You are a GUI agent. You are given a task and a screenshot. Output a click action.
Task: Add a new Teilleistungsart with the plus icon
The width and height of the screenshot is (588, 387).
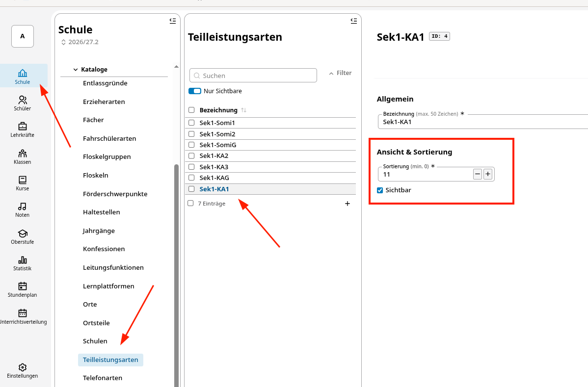[347, 204]
